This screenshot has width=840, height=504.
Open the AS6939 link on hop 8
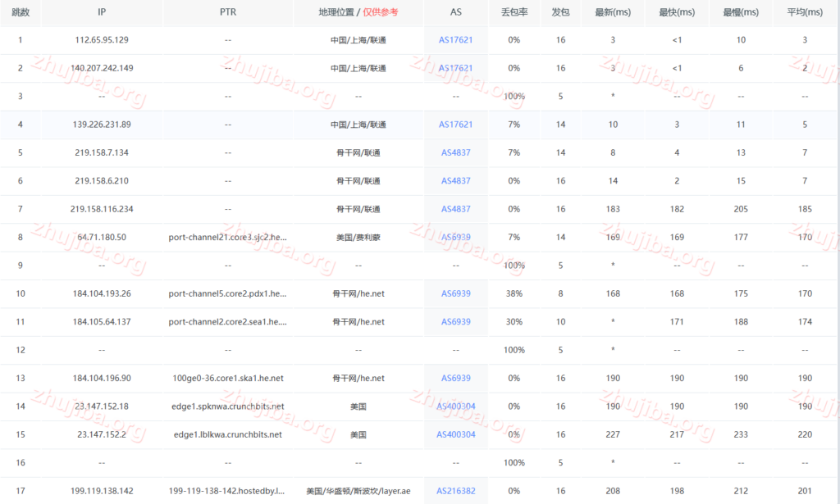coord(456,237)
